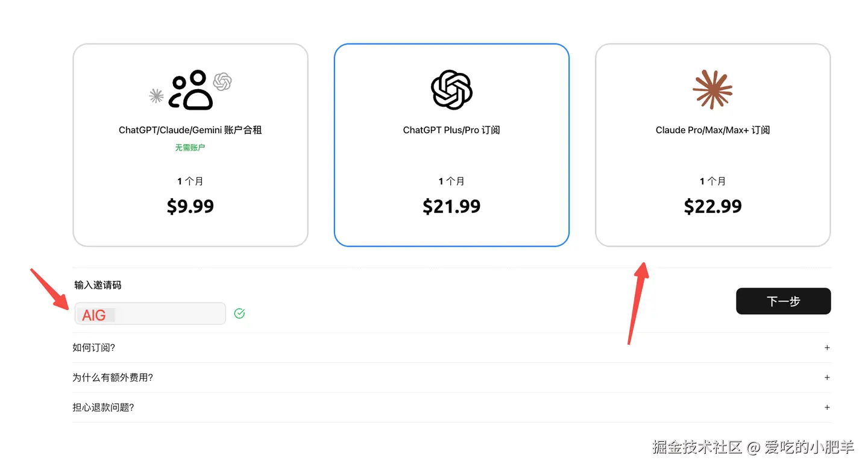The height and width of the screenshot is (469, 868).
Task: Click the OpenAI logo in the ChatGPT Plus/Pro card
Action: point(451,90)
